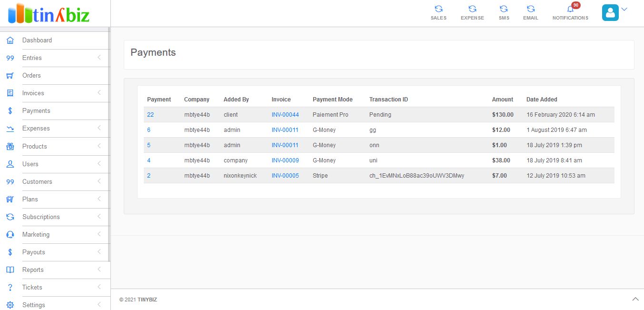
Task: Click the Email sync icon
Action: click(531, 9)
